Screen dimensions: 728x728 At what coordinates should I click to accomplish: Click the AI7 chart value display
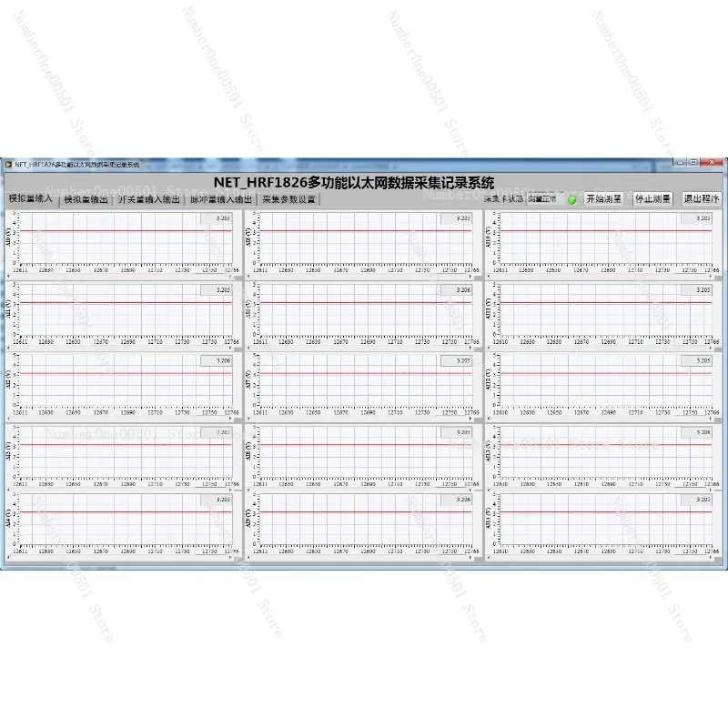point(456,360)
